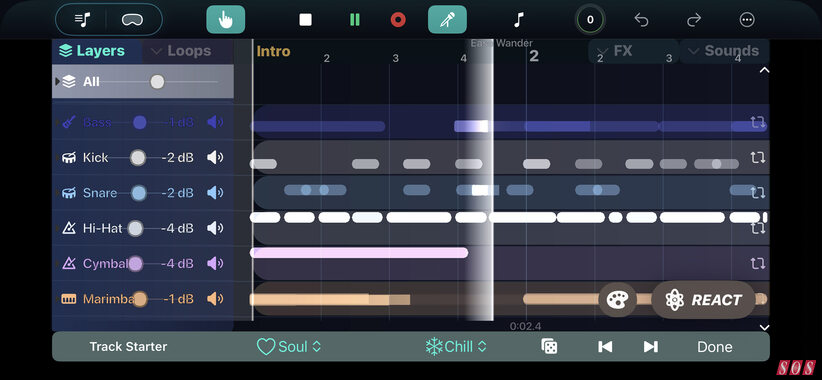Mute the Snare layer speaker
Viewport: 822px width, 380px height.
tap(215, 192)
